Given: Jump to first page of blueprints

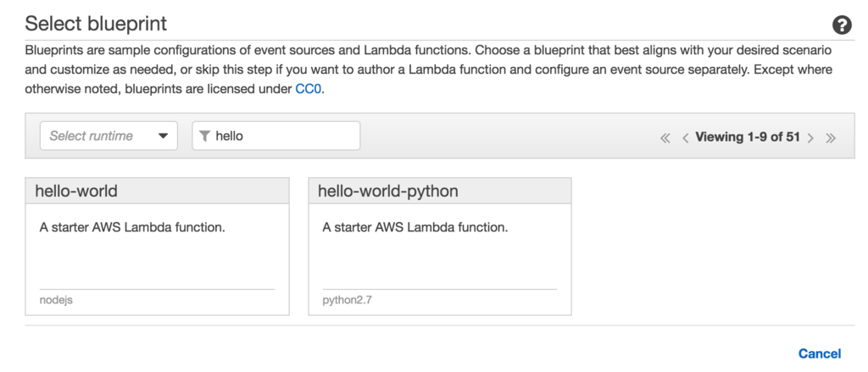Looking at the screenshot, I should pyautogui.click(x=665, y=138).
